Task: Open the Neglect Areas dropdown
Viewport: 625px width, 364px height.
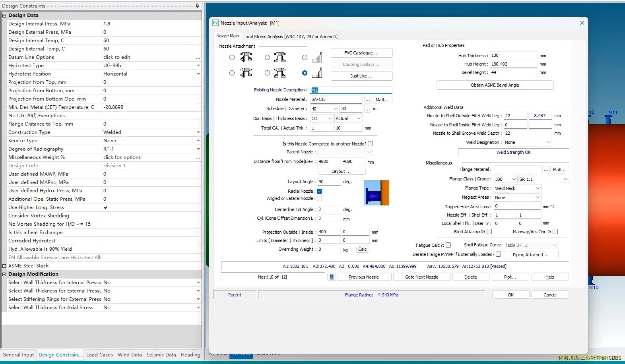Action: [517, 197]
